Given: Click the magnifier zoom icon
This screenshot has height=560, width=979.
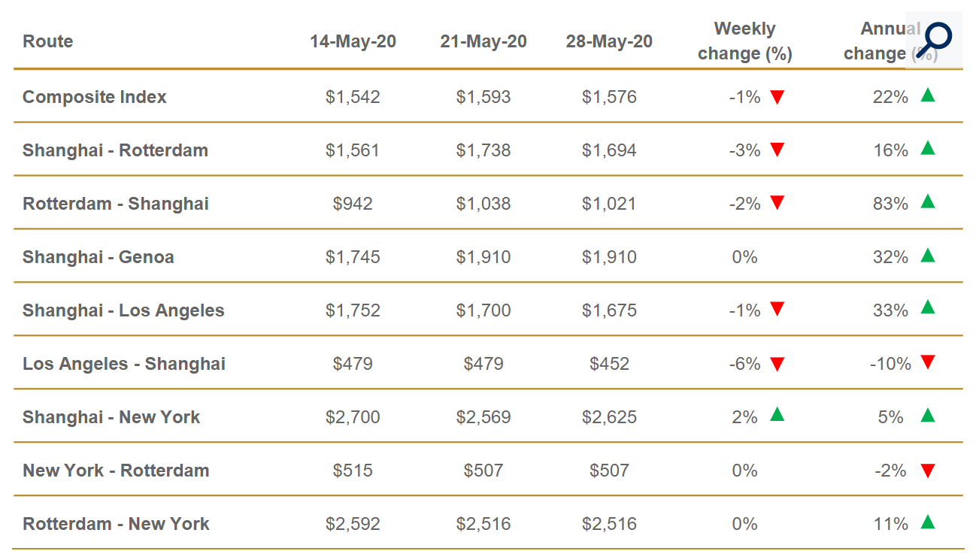Looking at the screenshot, I should pos(936,38).
